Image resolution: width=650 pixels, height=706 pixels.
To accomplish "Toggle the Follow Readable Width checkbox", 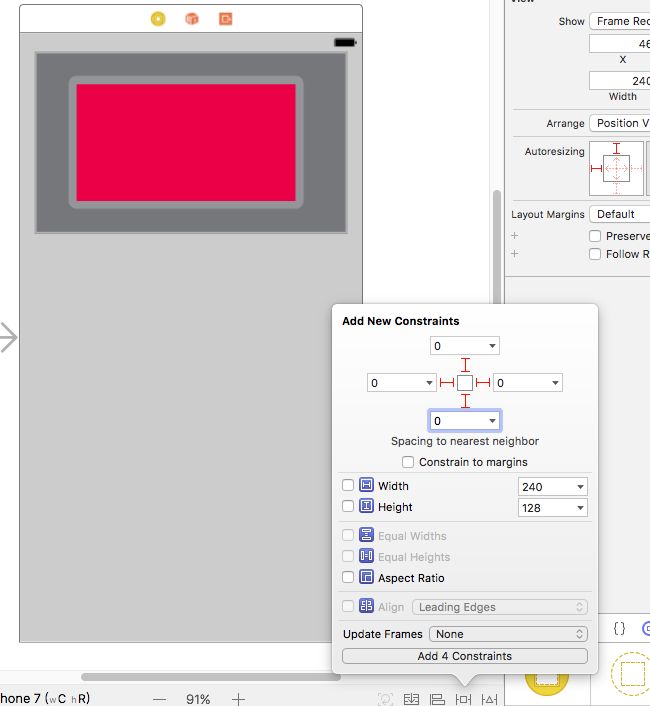I will 595,254.
